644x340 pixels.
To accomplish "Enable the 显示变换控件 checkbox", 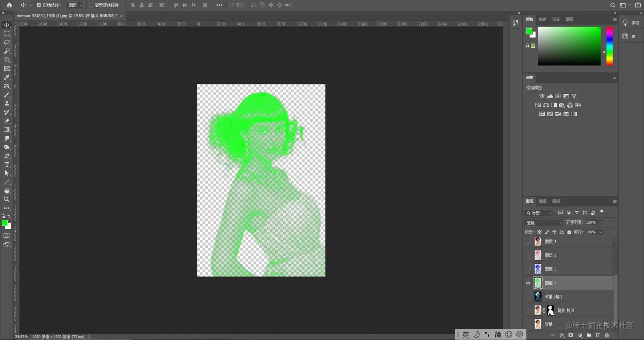I will [91, 5].
